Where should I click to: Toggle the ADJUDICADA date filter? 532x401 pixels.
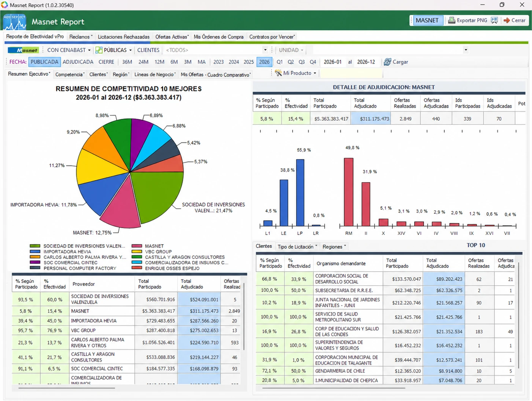coord(78,62)
